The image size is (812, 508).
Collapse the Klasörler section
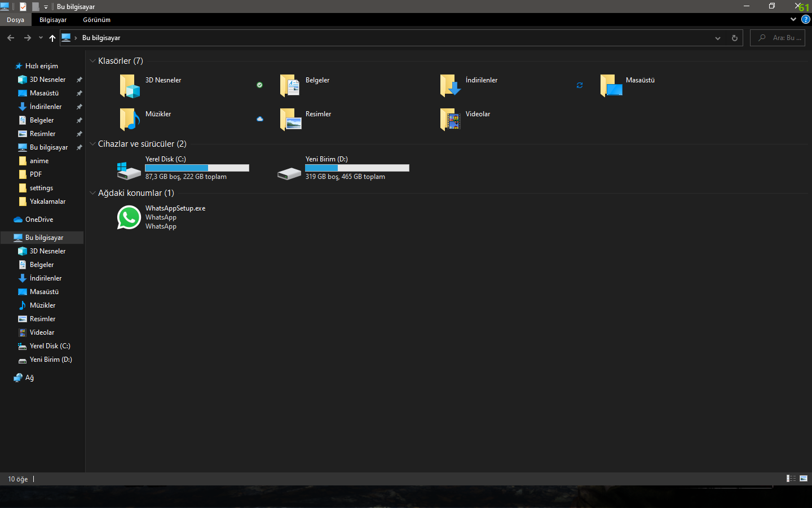(92, 61)
